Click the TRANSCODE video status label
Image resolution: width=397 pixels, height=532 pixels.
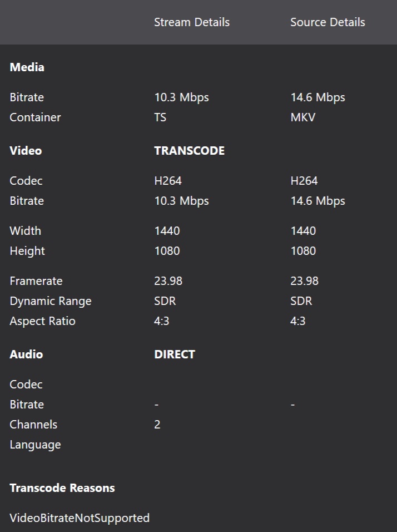tap(189, 151)
